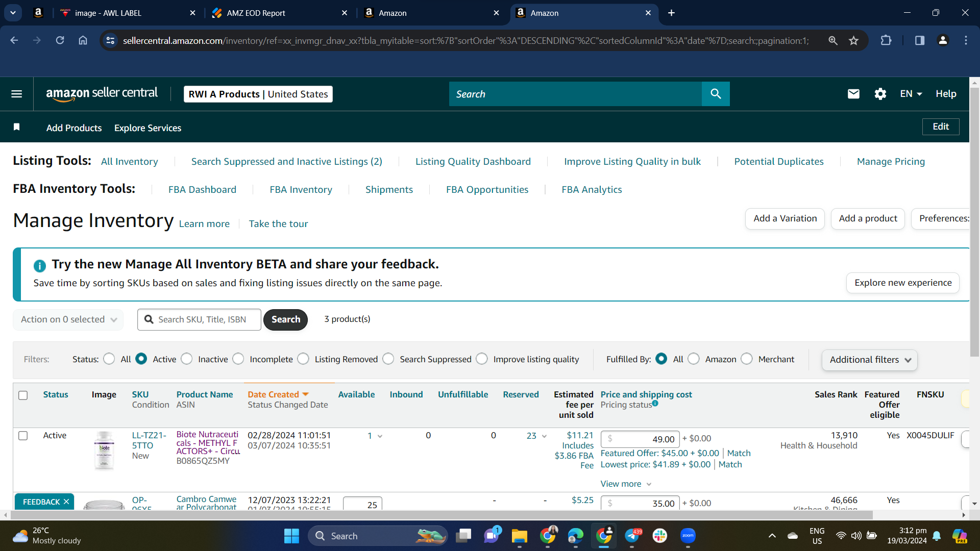
Task: Click the dark Search button for SKU search
Action: [285, 320]
